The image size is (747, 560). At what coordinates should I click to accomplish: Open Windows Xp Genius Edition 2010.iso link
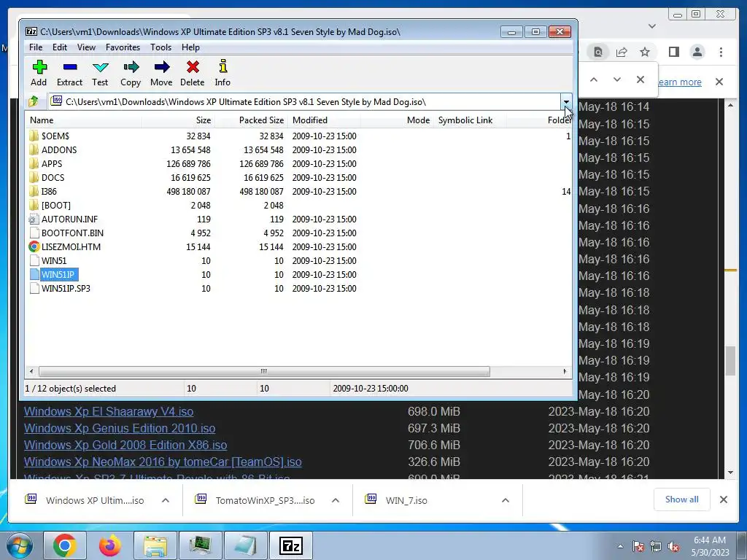120,428
